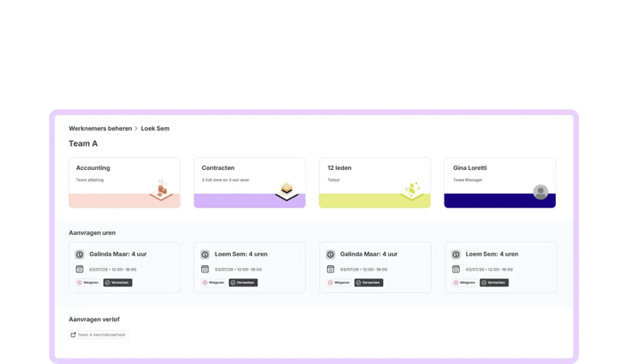This screenshot has height=364, width=628.
Task: Click stacked layers icon on Contracten card
Action: (287, 191)
